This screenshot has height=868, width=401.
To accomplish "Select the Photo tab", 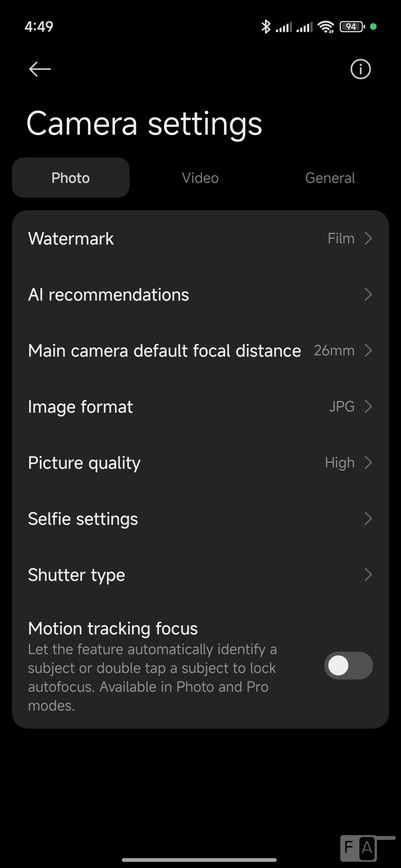I will [71, 178].
